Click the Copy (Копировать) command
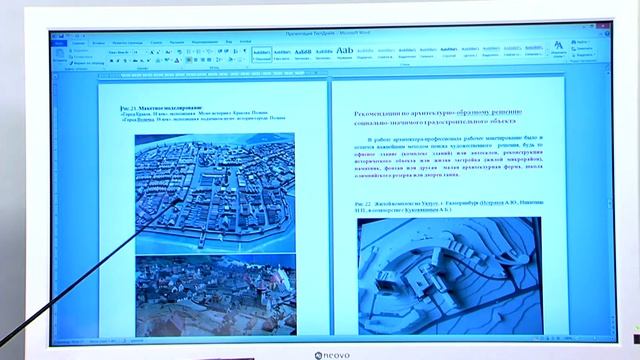 click(80, 57)
